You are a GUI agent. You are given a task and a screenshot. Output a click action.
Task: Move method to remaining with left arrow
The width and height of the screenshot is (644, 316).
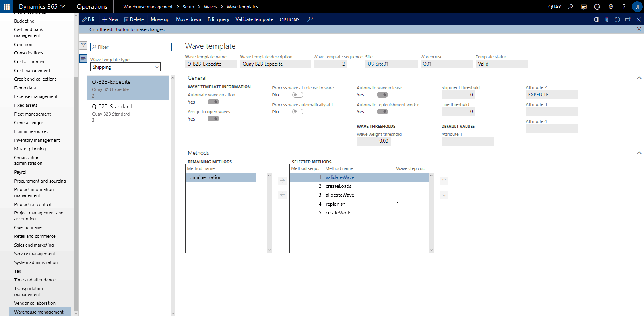(x=282, y=195)
